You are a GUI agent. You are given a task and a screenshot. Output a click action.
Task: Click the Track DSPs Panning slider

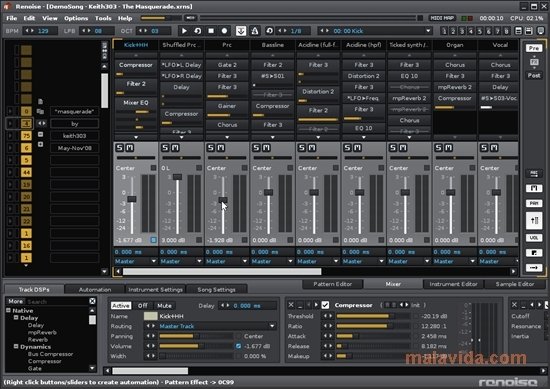196,336
